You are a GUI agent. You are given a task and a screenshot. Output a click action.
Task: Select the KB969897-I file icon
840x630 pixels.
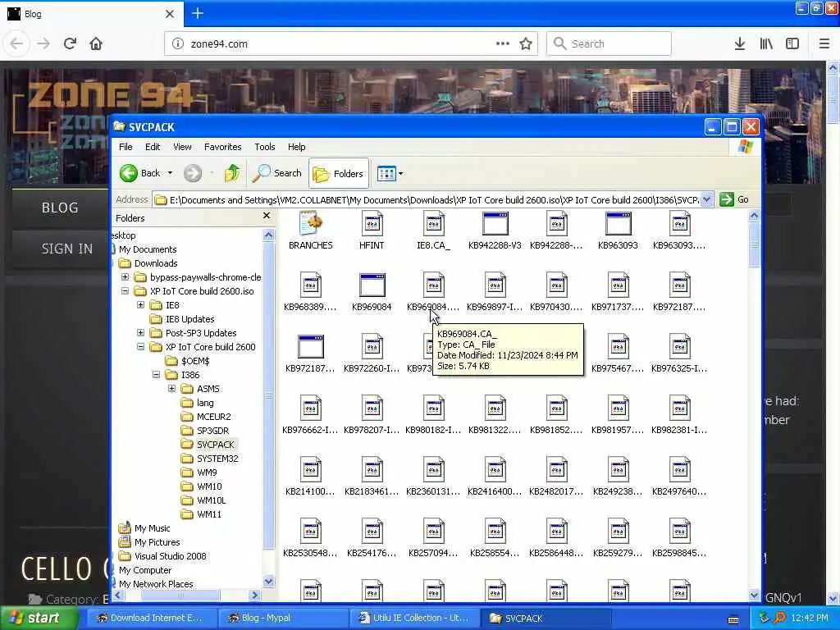[495, 285]
